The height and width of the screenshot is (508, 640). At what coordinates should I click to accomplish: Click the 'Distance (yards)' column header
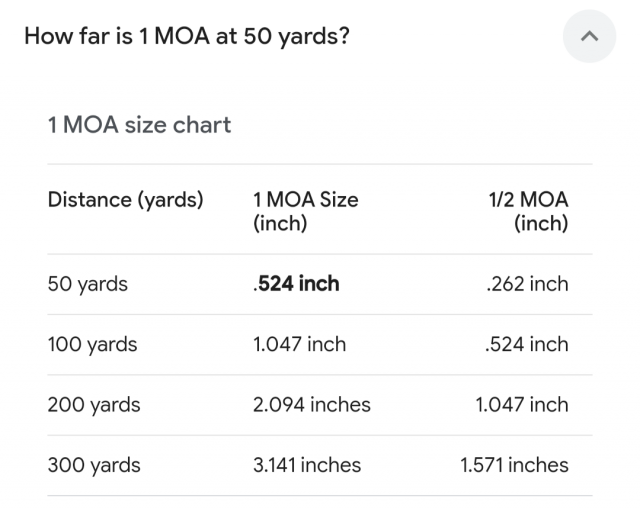click(x=125, y=199)
